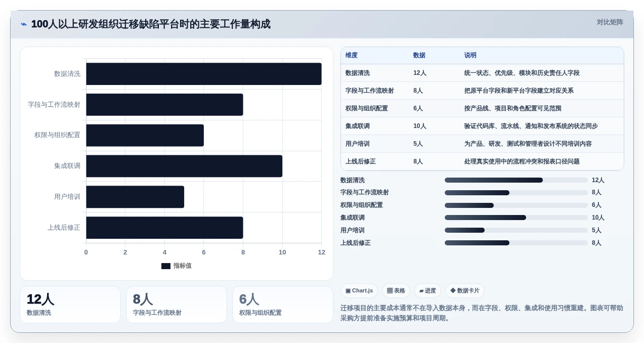Viewport: 644px width, 343px height.
Task: Click the 用户培训 progress bar
Action: point(516,230)
